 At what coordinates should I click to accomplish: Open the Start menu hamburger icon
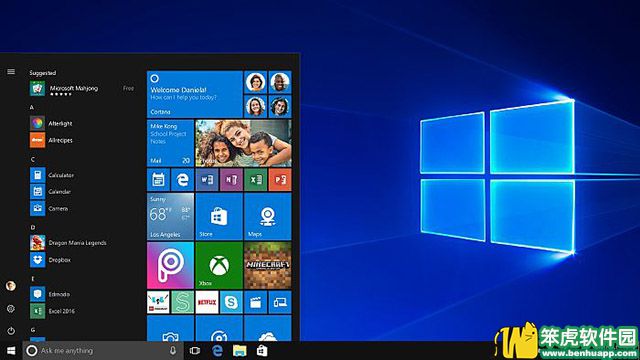tap(11, 72)
